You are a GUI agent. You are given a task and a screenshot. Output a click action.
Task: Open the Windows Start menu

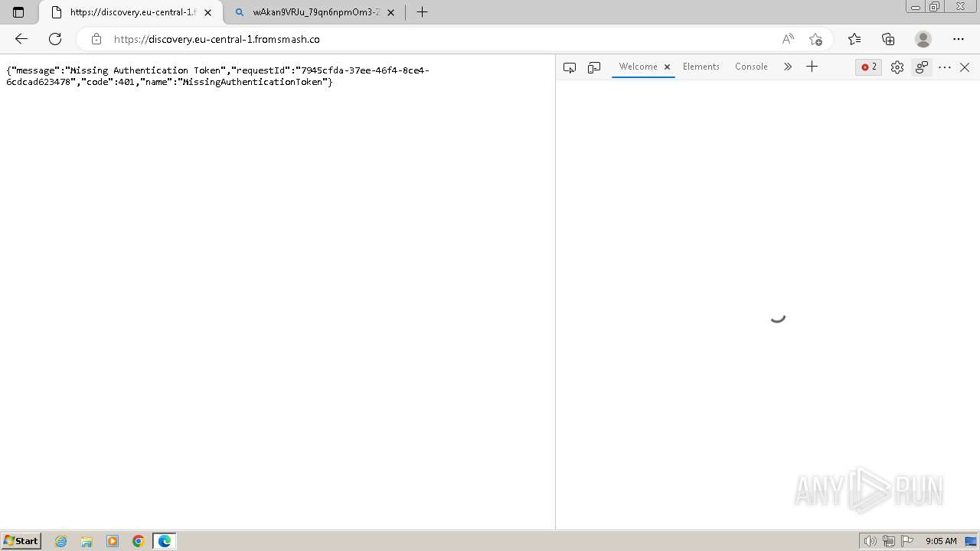21,540
